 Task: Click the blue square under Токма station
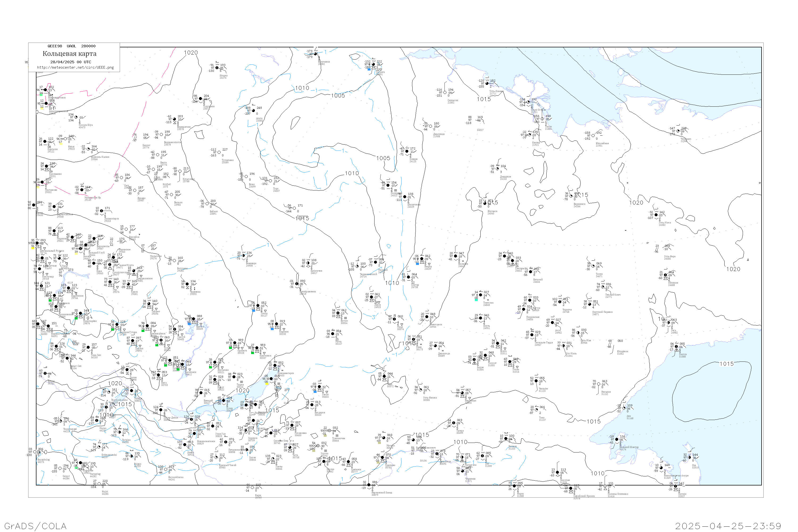[x=253, y=310]
